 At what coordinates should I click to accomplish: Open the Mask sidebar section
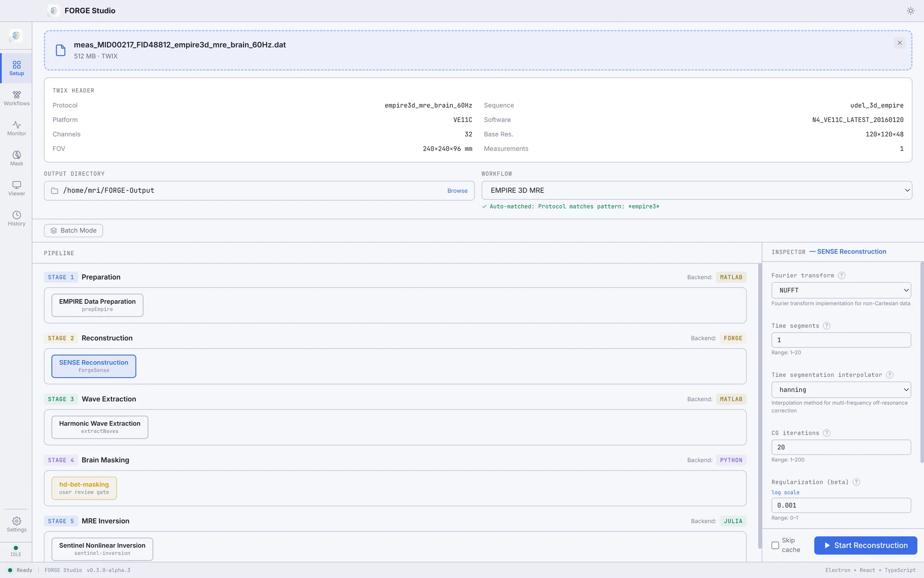click(17, 159)
